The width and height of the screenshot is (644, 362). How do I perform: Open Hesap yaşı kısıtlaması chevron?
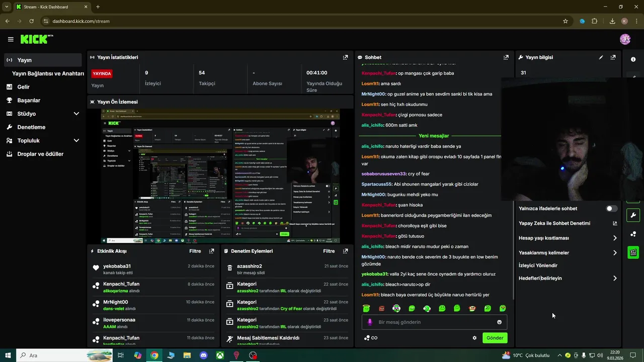(615, 238)
